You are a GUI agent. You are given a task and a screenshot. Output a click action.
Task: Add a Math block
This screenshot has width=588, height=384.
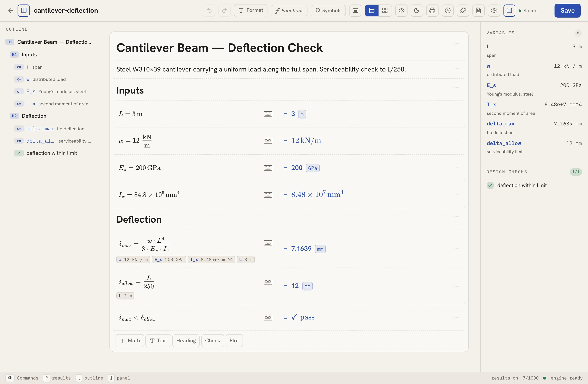pyautogui.click(x=130, y=341)
